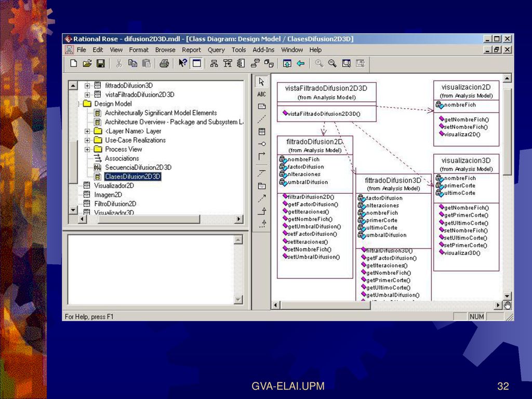532x399 pixels.
Task: Open the Edit menu
Action: [x=98, y=50]
